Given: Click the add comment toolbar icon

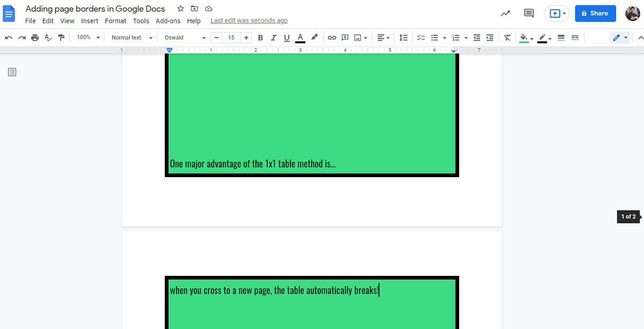Looking at the screenshot, I should click(345, 38).
